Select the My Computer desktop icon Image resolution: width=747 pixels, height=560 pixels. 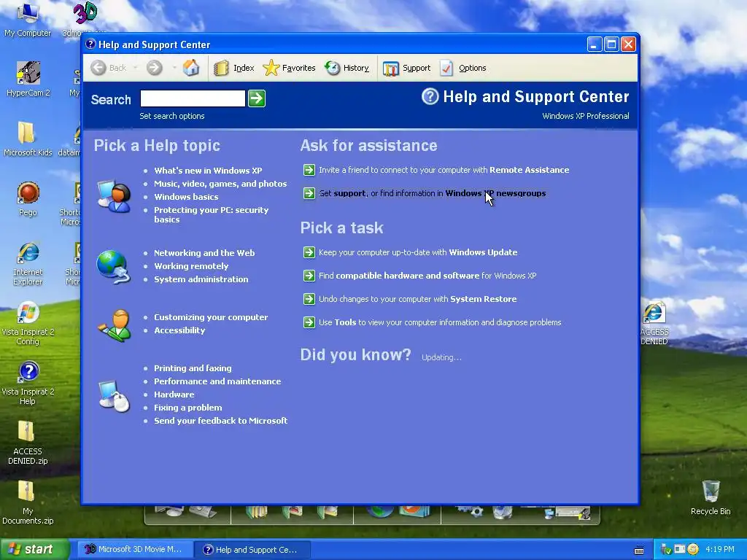tap(28, 20)
